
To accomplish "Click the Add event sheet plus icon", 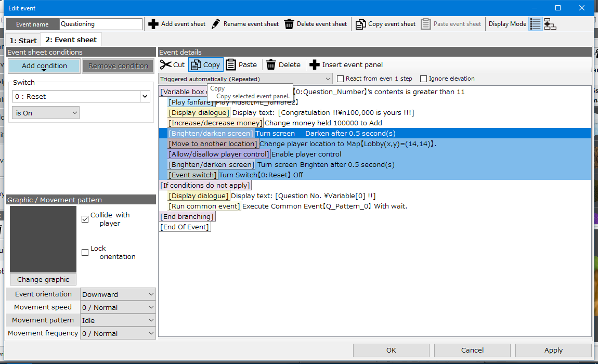I will point(153,24).
